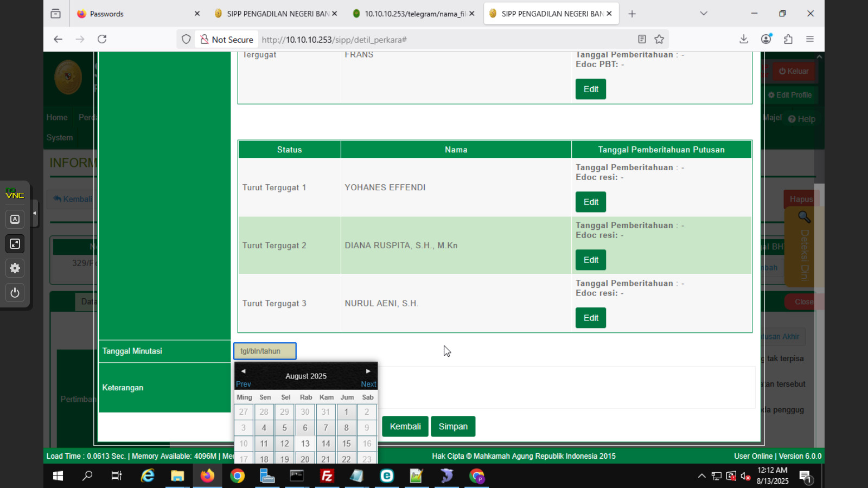
Task: Toggle reader view icon in address bar
Action: (x=642, y=39)
